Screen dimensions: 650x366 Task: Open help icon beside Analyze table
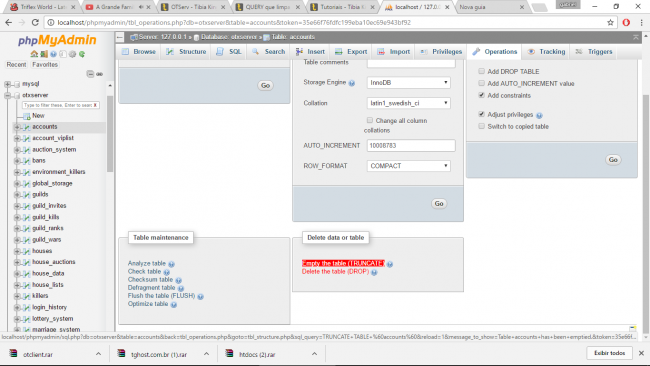click(x=171, y=264)
